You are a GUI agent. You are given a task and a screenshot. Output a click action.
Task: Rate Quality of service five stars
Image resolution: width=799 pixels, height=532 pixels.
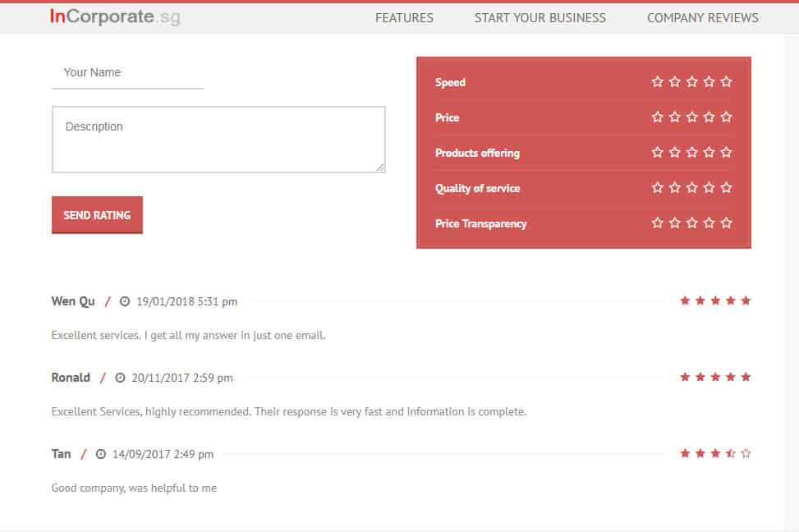coord(727,187)
